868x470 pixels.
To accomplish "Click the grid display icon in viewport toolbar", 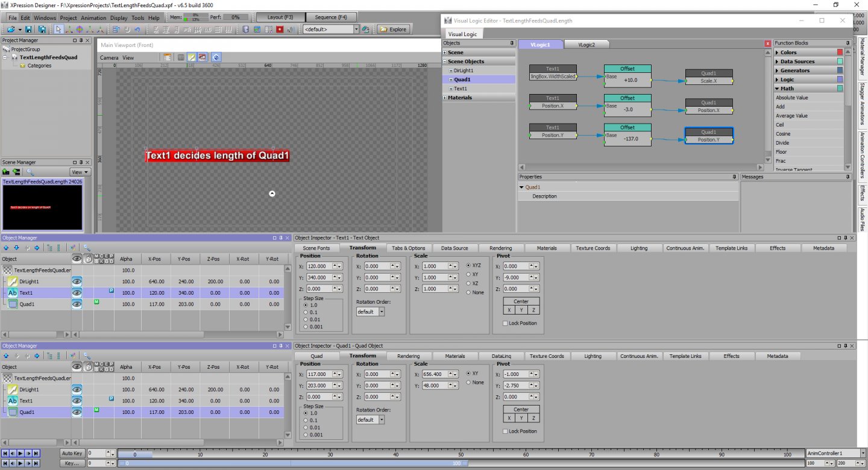I will click(x=180, y=57).
